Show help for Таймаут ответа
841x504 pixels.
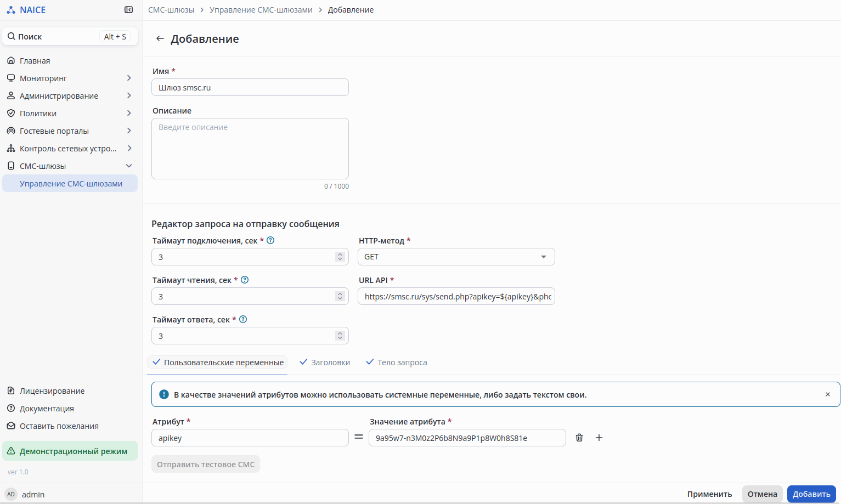click(243, 319)
